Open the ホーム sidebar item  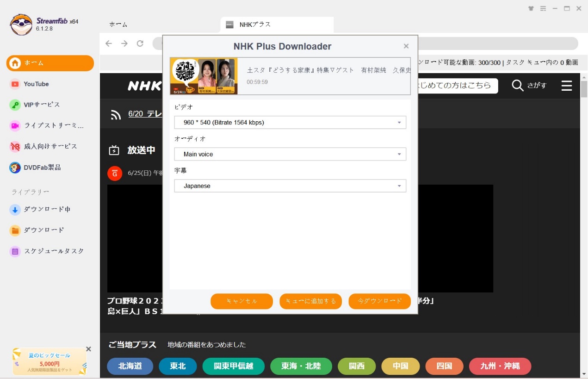click(x=50, y=63)
